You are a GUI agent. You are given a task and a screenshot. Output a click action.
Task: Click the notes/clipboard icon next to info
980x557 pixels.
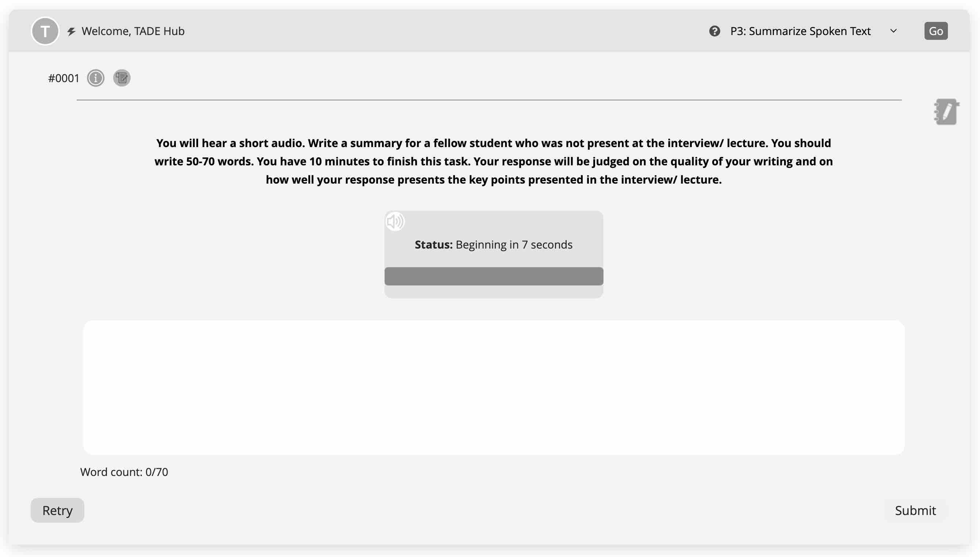[122, 77]
